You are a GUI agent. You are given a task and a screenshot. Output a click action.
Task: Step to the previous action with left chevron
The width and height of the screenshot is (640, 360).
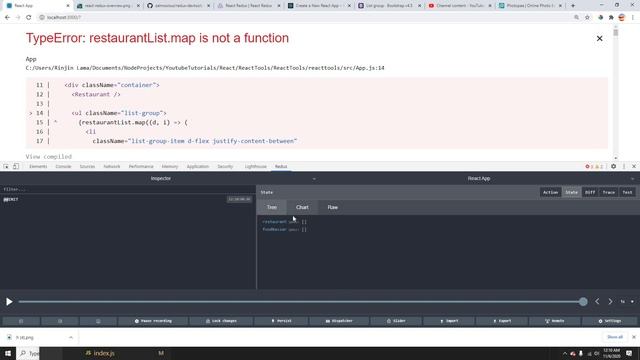tap(597, 302)
